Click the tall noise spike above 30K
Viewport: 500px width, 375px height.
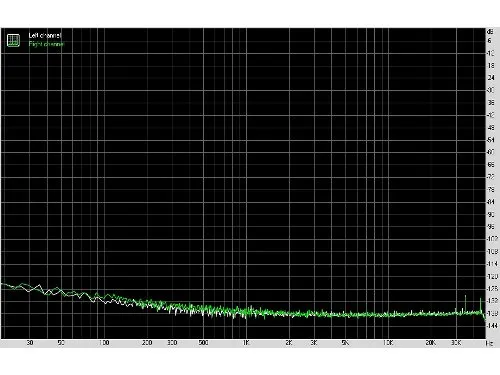(465, 303)
